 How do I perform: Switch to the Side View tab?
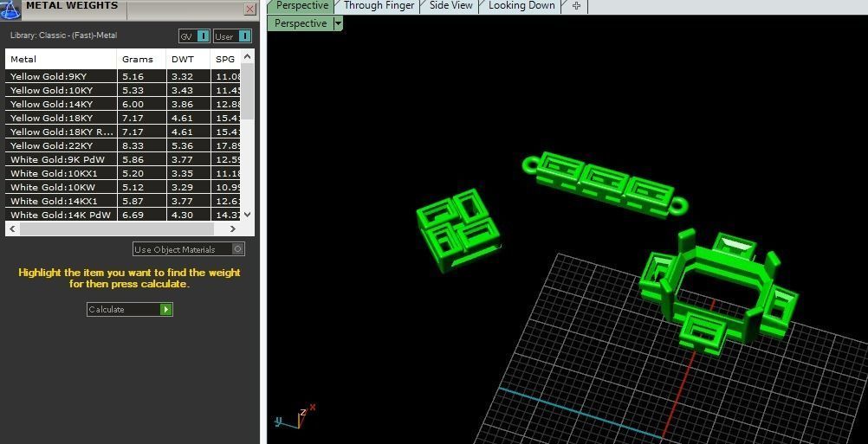pos(451,6)
